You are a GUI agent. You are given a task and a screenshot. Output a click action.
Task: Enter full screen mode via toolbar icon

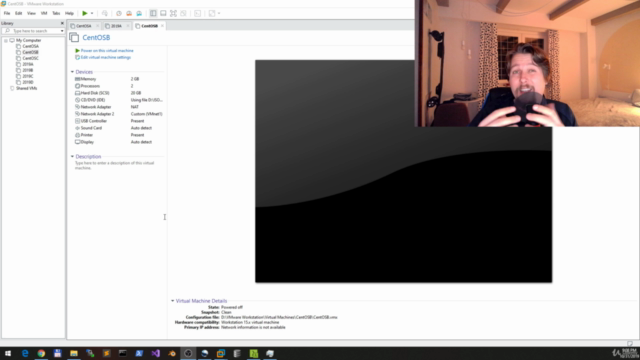pyautogui.click(x=173, y=13)
